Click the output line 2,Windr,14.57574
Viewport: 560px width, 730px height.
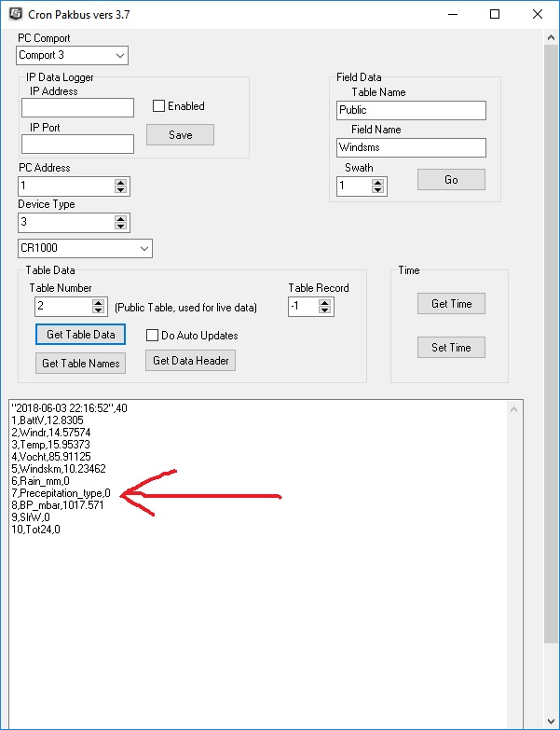point(51,433)
